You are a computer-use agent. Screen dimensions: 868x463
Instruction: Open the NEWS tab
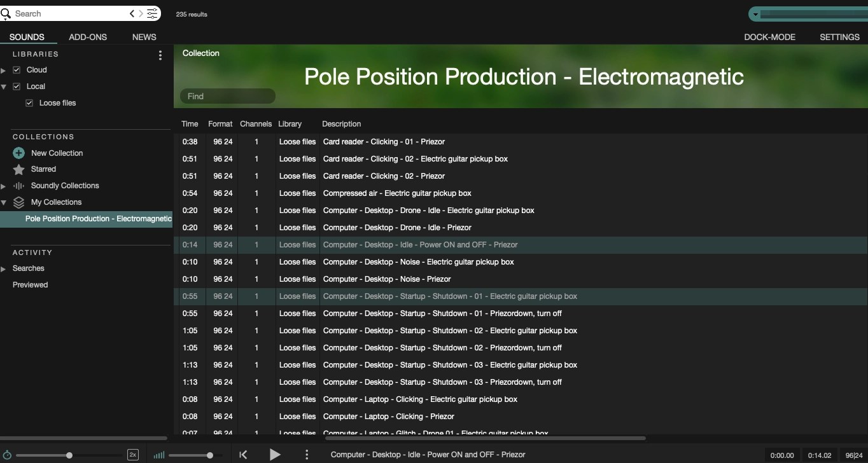(144, 37)
